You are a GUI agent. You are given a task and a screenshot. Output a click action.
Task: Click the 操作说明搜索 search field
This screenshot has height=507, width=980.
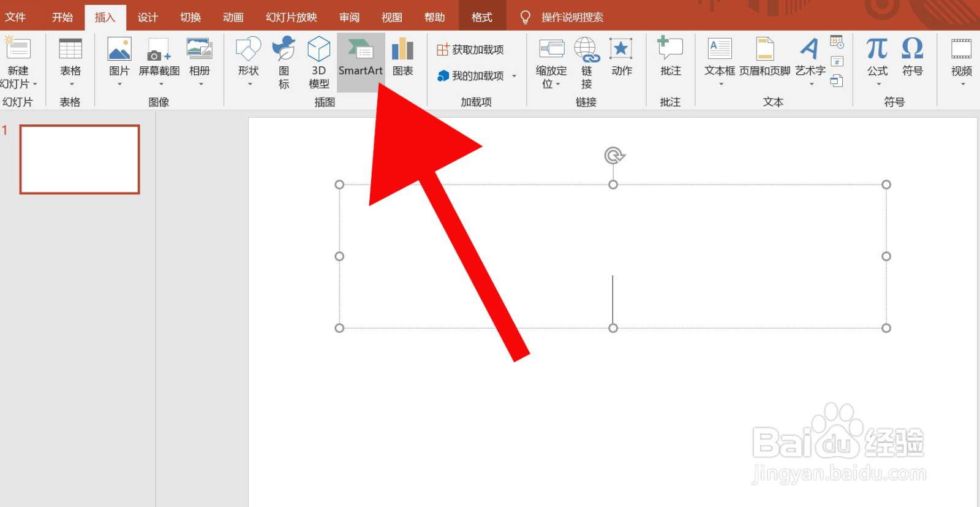pos(572,17)
